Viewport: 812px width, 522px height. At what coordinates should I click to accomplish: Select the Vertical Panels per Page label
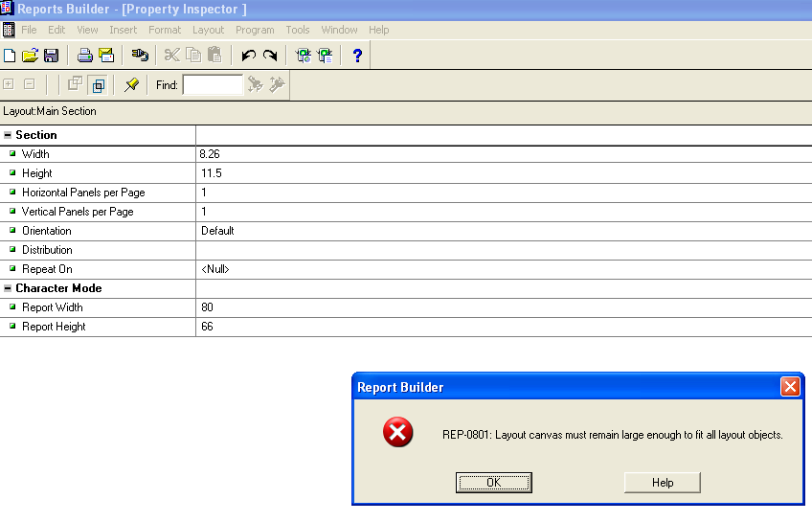tap(78, 212)
